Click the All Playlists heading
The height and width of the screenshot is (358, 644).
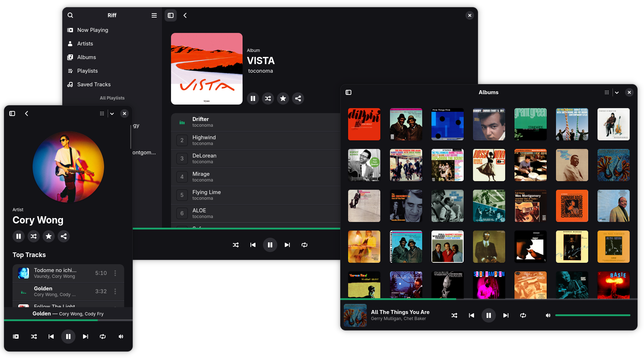pyautogui.click(x=112, y=98)
